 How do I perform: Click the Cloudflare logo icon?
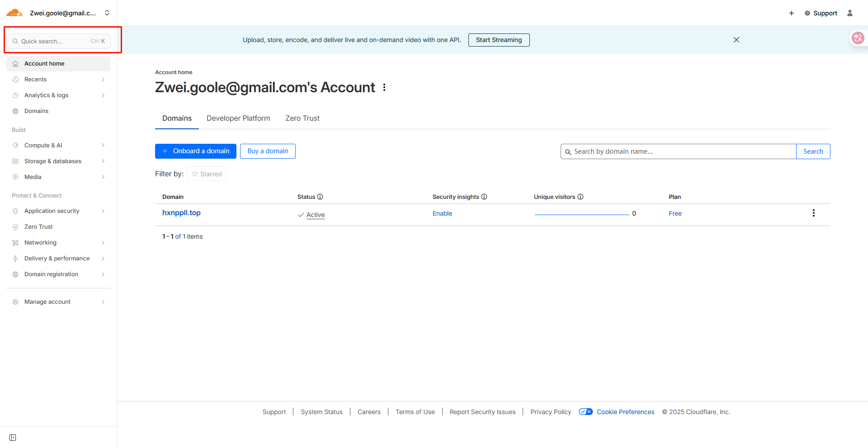point(14,13)
